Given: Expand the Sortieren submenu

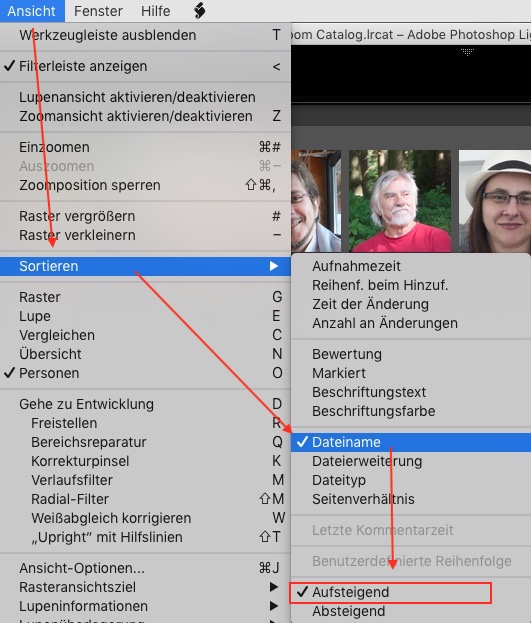Looking at the screenshot, I should [x=145, y=266].
